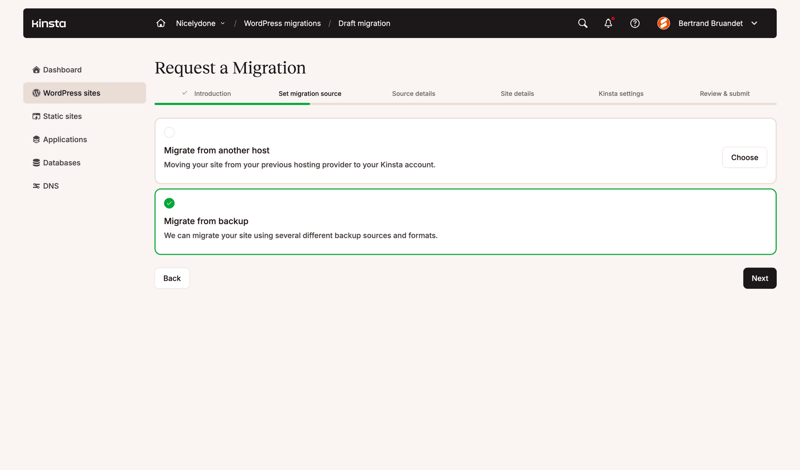Go to the Introduction step tab
The image size is (800, 470).
click(212, 94)
